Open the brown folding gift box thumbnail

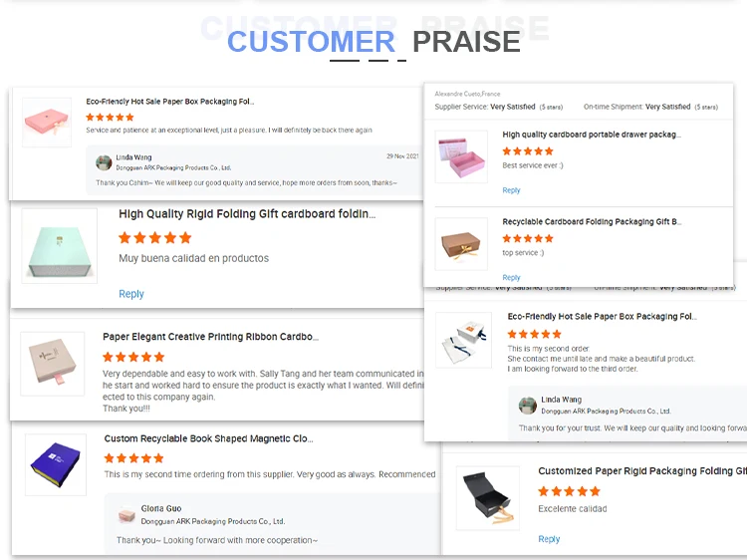point(461,244)
